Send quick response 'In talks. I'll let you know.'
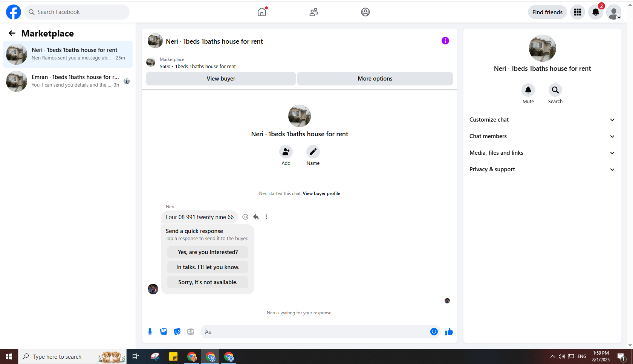Screen dimensions: 633x364 (208, 267)
